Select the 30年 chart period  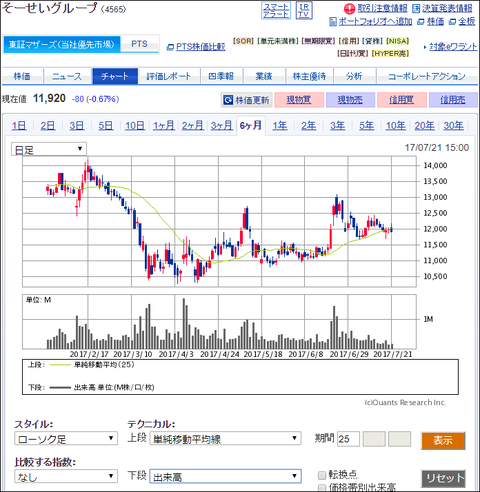pyautogui.click(x=453, y=126)
